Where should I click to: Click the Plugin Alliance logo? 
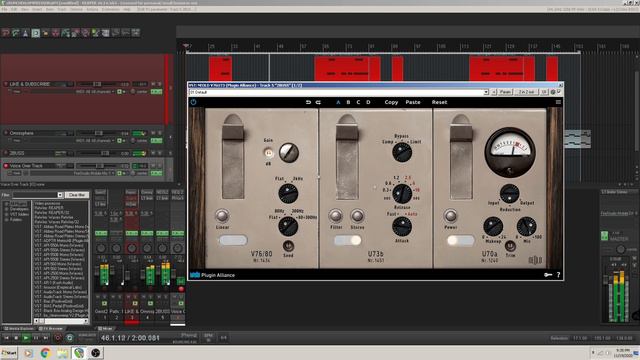point(212,275)
